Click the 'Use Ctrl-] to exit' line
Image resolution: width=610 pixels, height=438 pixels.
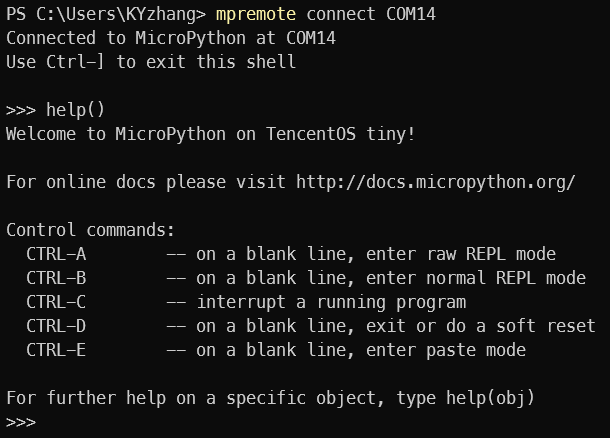pyautogui.click(x=151, y=62)
